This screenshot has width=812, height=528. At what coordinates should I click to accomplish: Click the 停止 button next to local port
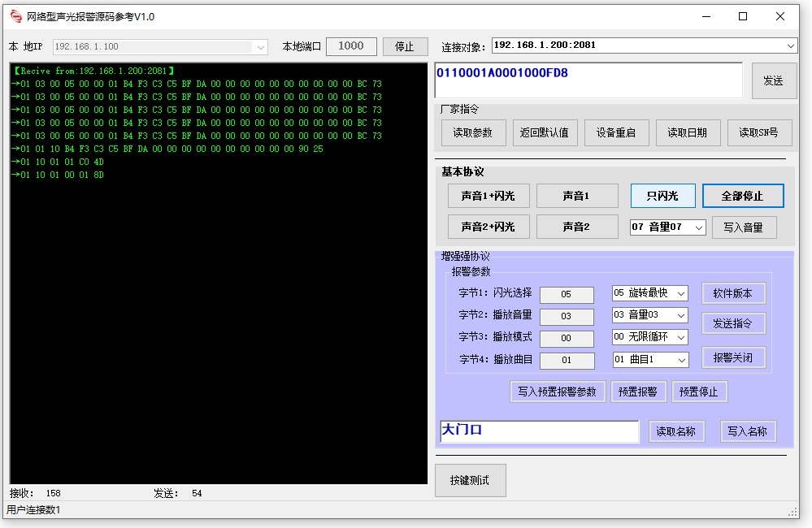405,46
